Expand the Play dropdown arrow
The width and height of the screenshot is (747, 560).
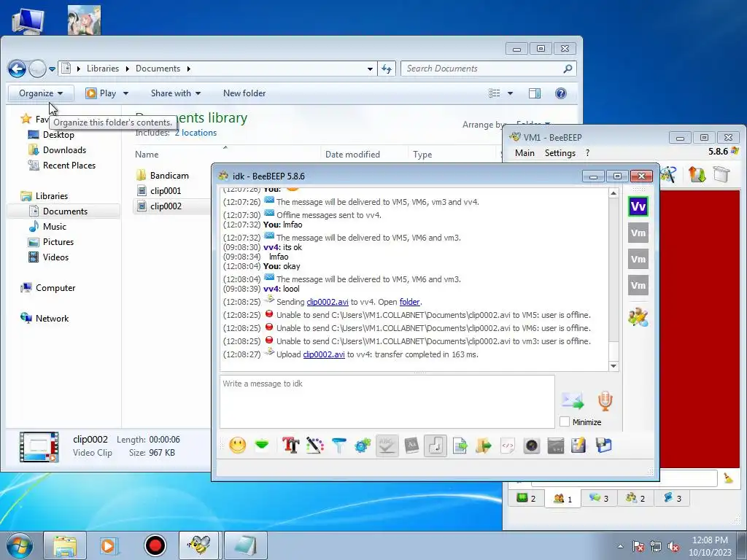(125, 93)
